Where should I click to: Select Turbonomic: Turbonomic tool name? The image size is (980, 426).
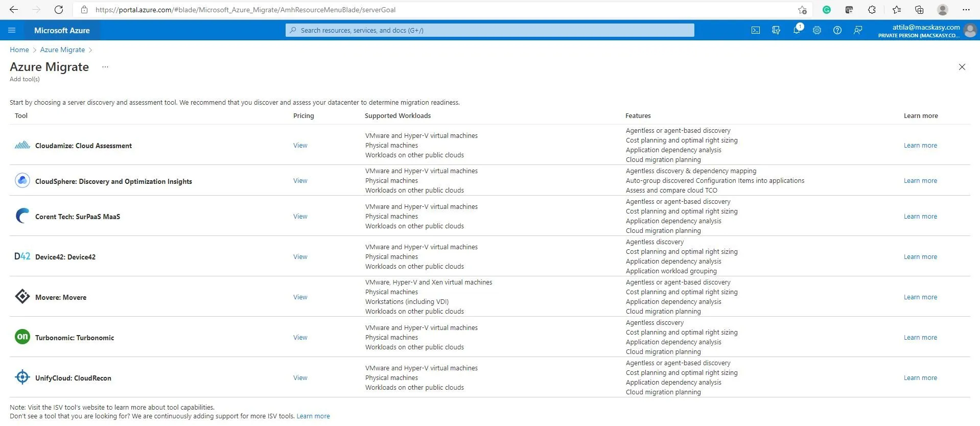75,338
